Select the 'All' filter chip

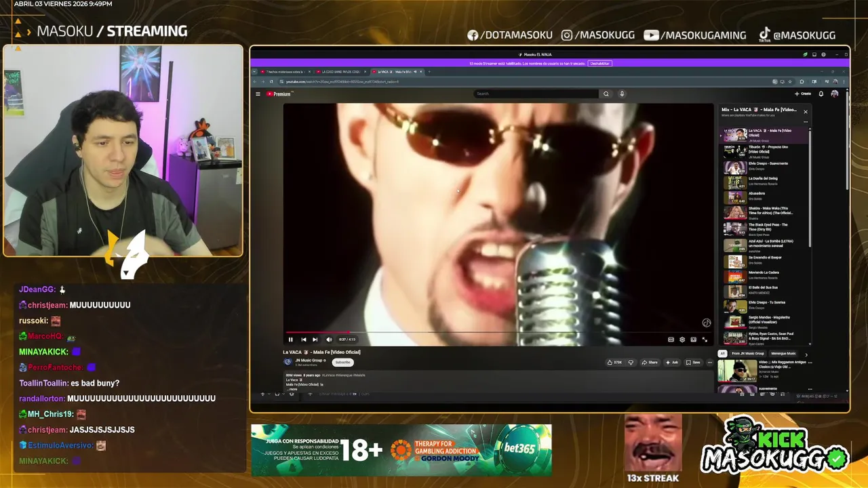click(x=722, y=353)
